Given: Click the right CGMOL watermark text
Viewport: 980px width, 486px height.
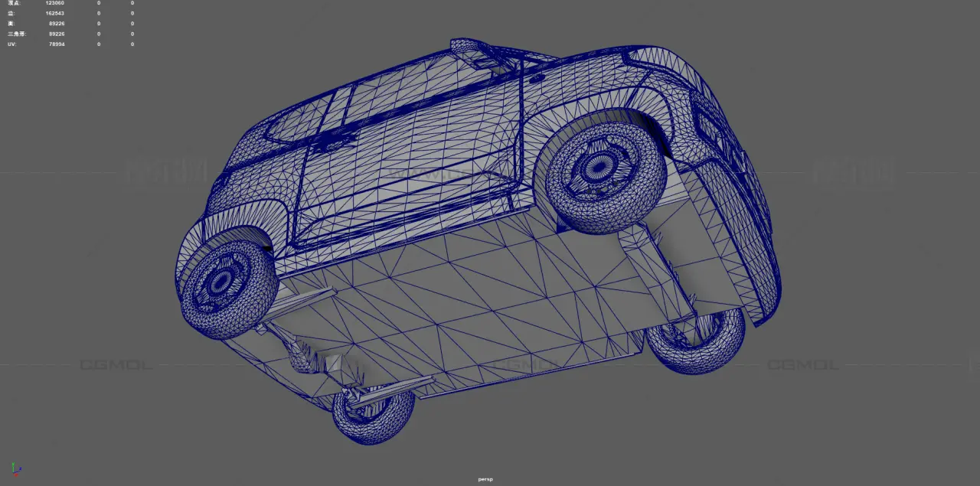Looking at the screenshot, I should coord(803,365).
